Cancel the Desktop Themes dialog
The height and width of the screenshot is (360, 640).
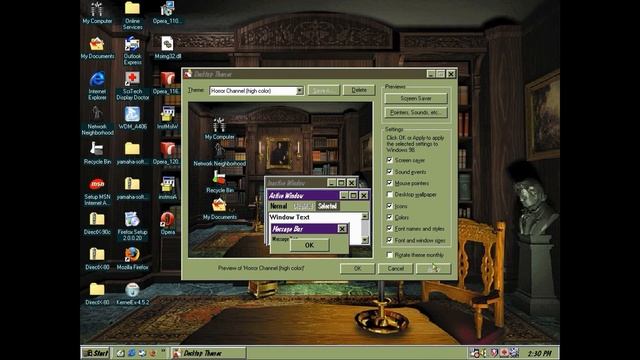[395, 268]
